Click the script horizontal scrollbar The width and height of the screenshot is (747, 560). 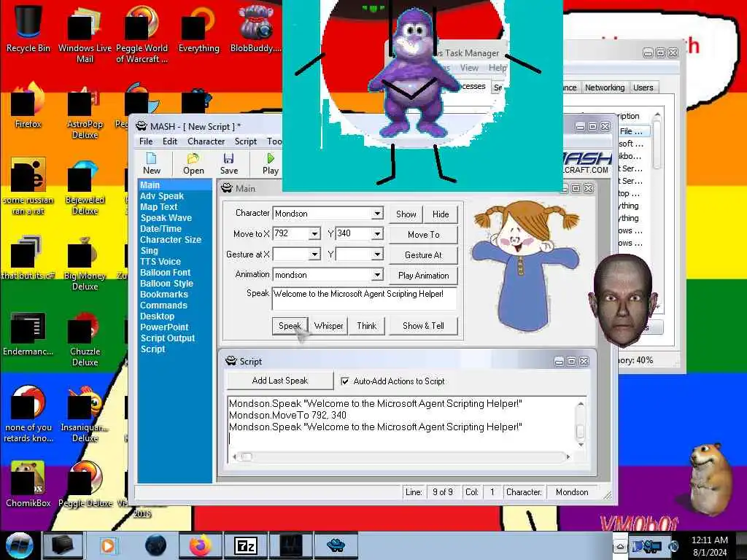[x=401, y=456]
